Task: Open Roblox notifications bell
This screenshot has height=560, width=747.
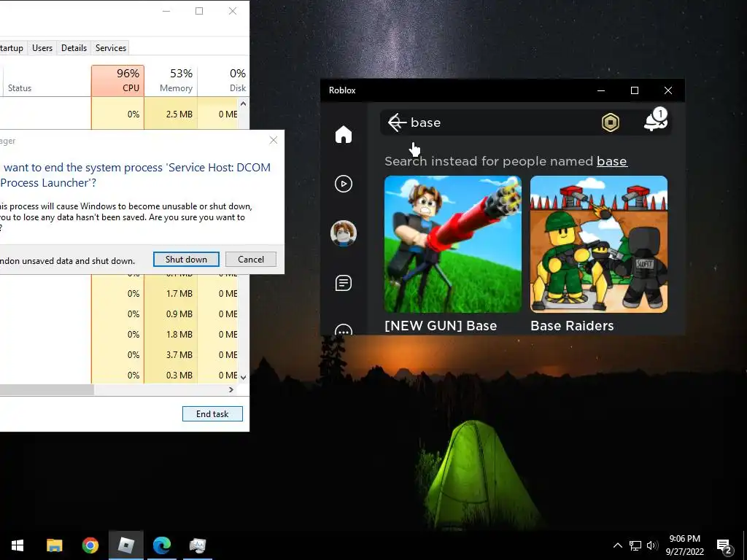Action: (656, 120)
